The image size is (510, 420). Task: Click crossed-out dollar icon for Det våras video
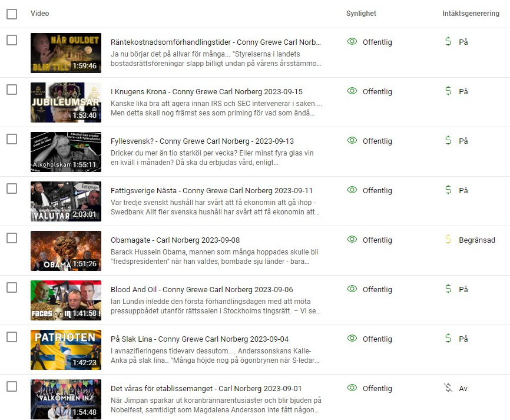448,388
